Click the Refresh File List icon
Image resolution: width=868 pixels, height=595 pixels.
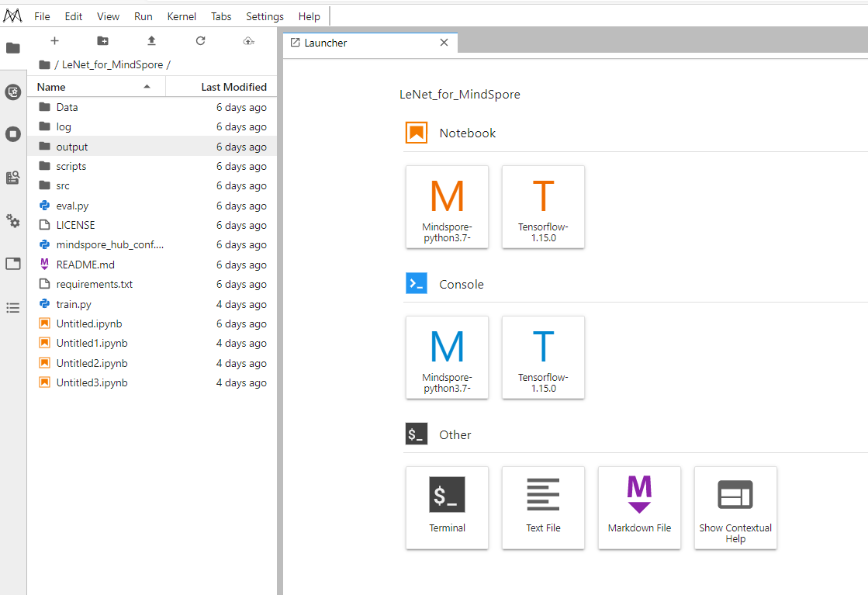(x=200, y=40)
